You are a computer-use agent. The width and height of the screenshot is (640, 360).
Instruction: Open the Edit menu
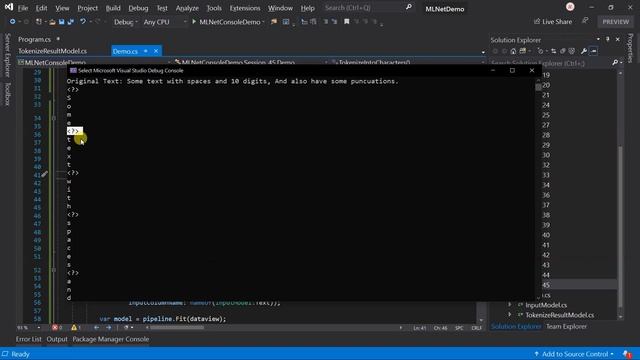coord(41,8)
